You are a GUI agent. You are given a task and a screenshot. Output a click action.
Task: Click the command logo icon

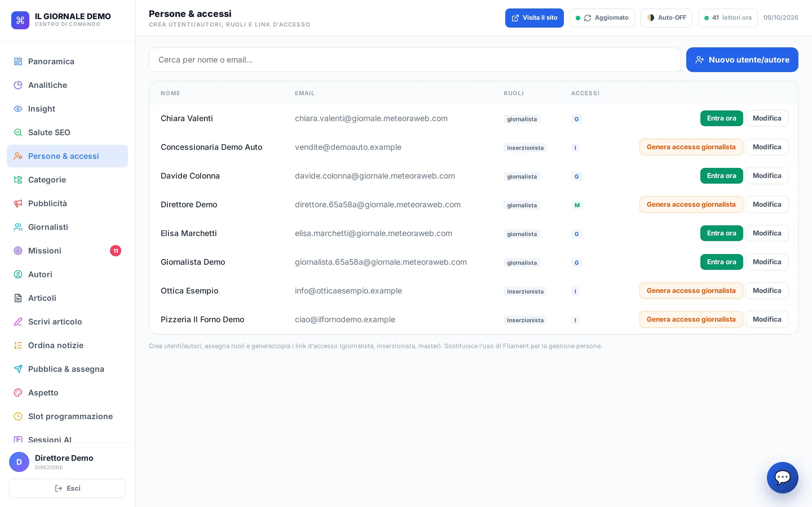coord(20,20)
